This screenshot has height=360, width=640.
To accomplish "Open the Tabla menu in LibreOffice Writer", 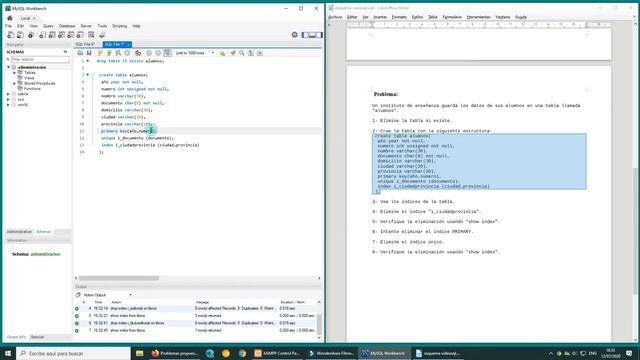I will point(433,17).
